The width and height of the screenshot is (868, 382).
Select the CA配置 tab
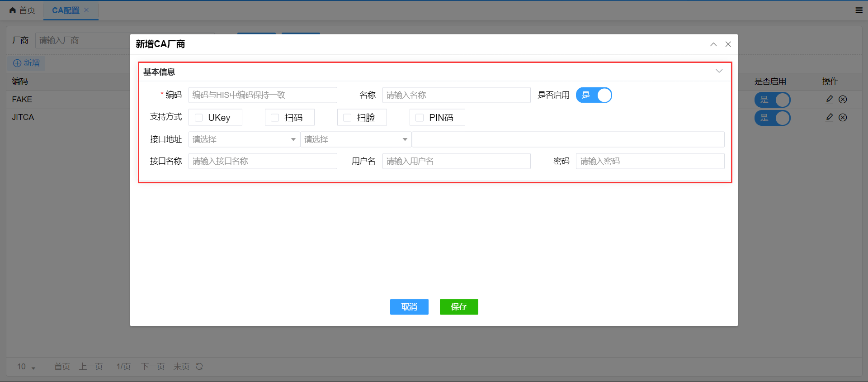[x=66, y=10]
